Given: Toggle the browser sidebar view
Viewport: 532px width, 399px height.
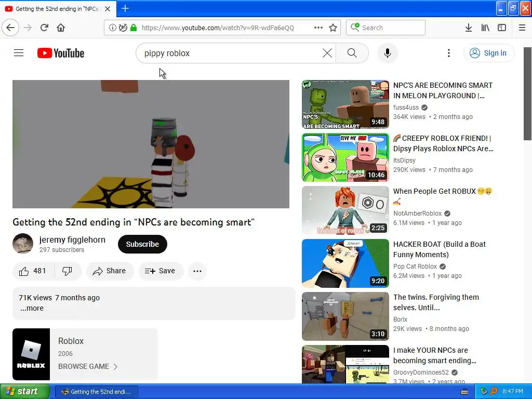Looking at the screenshot, I should [502, 28].
